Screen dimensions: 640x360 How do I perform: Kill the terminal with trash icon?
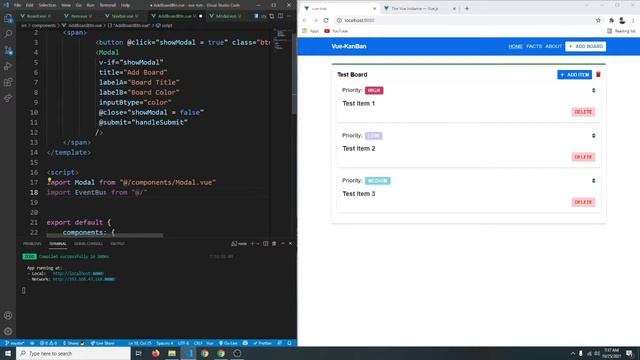pos(274,244)
